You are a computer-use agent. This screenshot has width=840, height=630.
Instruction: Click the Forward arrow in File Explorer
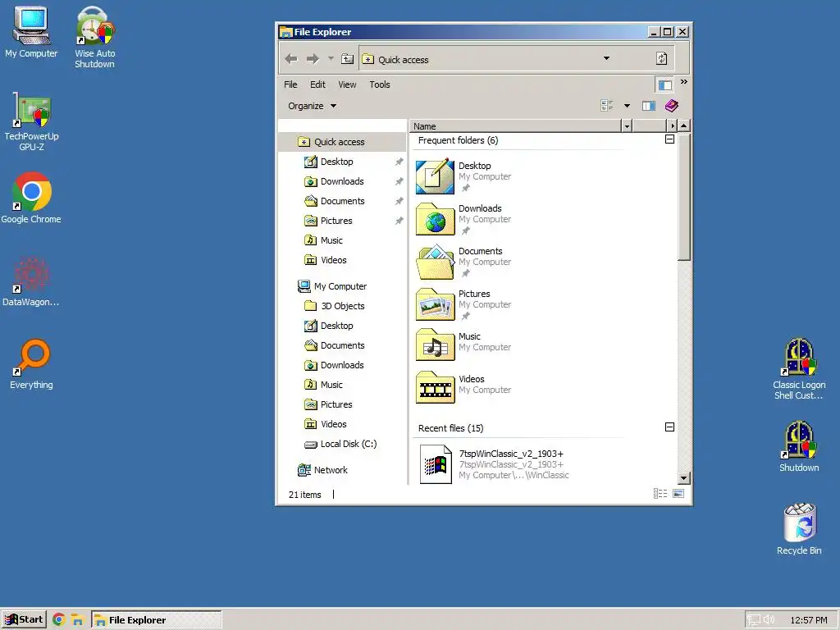tap(313, 59)
